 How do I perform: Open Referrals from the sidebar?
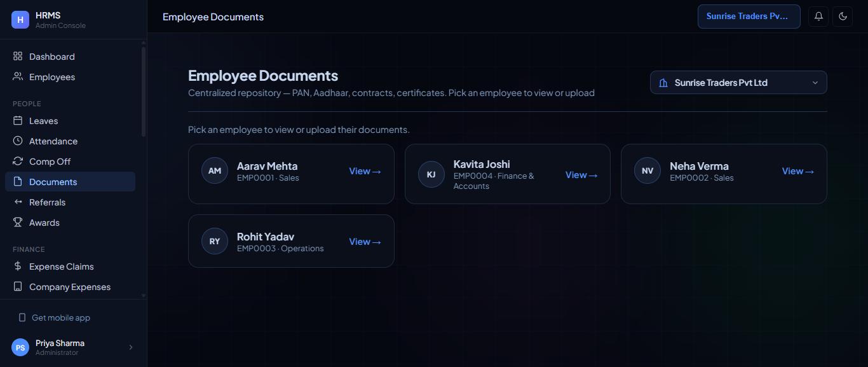pos(70,202)
